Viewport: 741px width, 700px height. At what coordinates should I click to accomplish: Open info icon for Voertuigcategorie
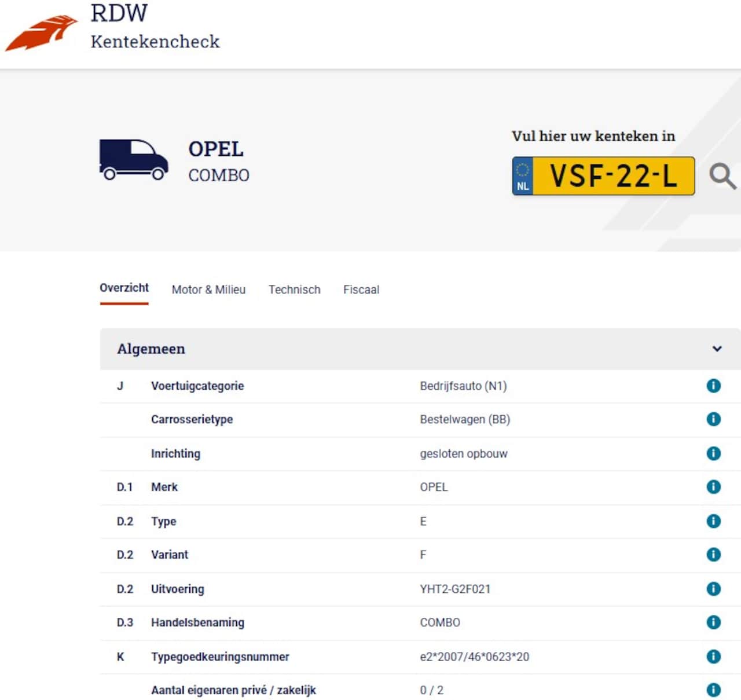pyautogui.click(x=713, y=386)
